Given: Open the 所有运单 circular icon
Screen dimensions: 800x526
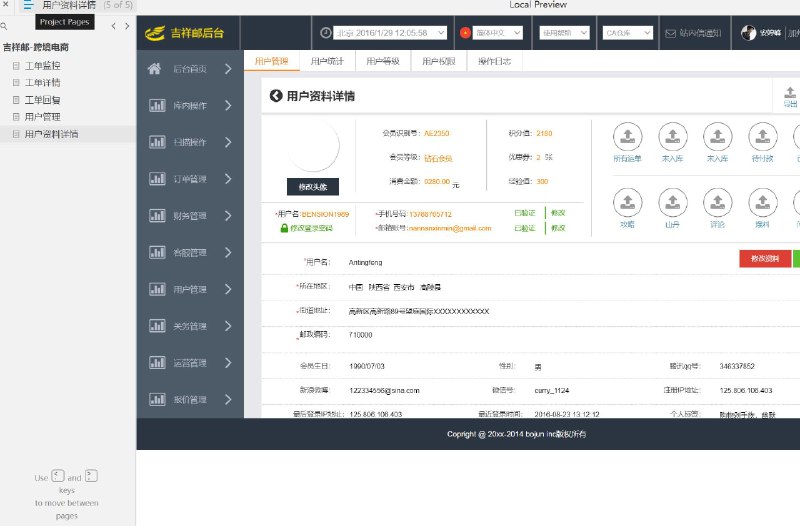Looking at the screenshot, I should click(x=628, y=137).
